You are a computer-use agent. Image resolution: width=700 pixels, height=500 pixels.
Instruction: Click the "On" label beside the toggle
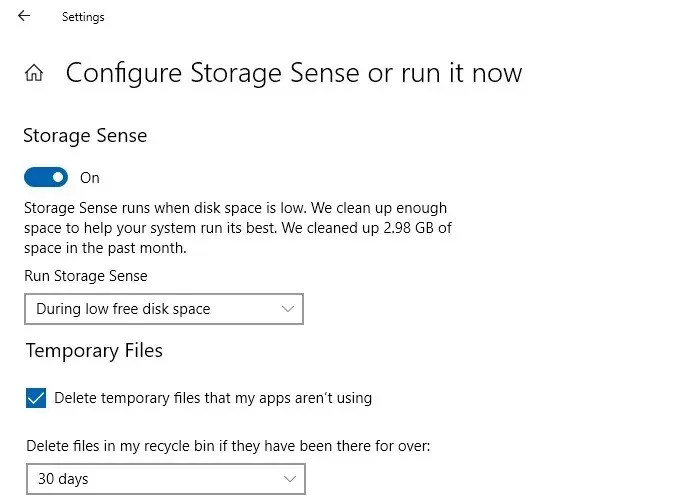pyautogui.click(x=90, y=178)
